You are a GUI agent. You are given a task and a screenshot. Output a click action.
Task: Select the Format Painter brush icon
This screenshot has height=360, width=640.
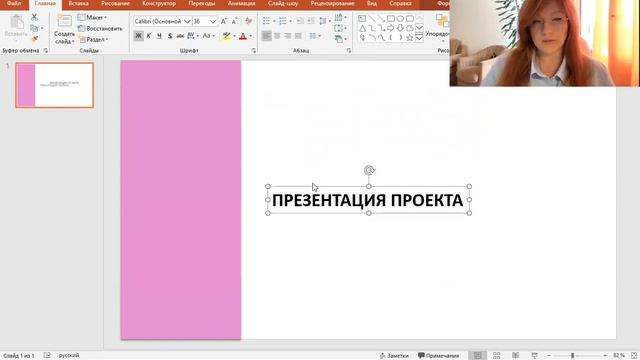pos(34,39)
